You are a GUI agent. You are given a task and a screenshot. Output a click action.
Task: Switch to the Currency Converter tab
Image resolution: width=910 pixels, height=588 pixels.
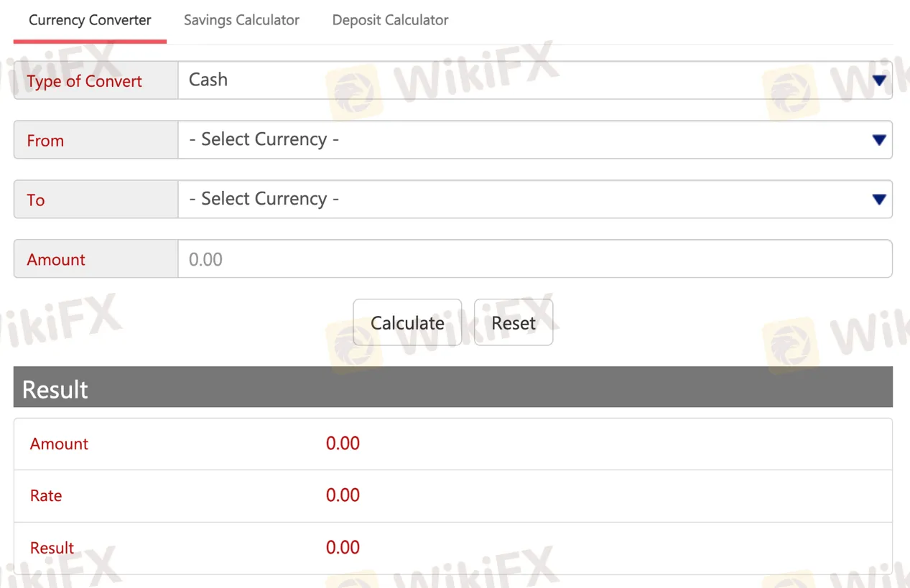90,20
